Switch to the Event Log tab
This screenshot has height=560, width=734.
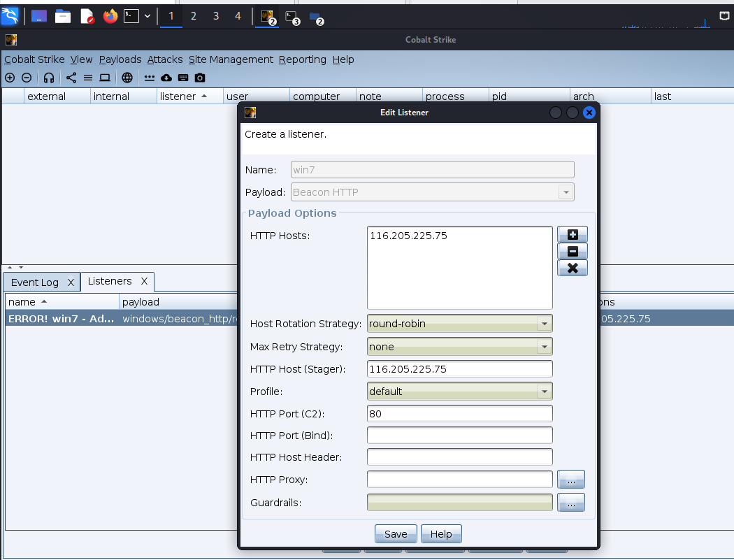pos(35,282)
